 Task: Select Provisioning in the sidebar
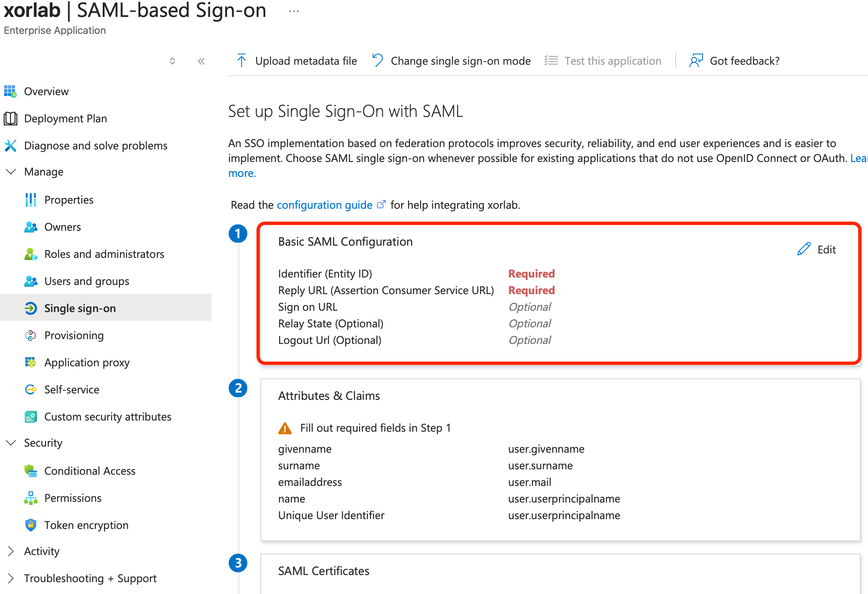[x=74, y=335]
